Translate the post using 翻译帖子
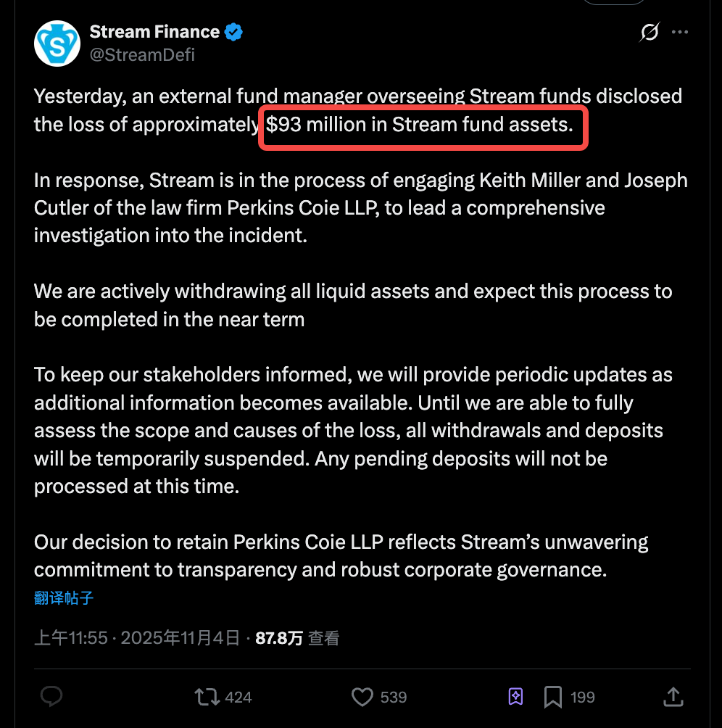The height and width of the screenshot is (728, 722). [64, 597]
